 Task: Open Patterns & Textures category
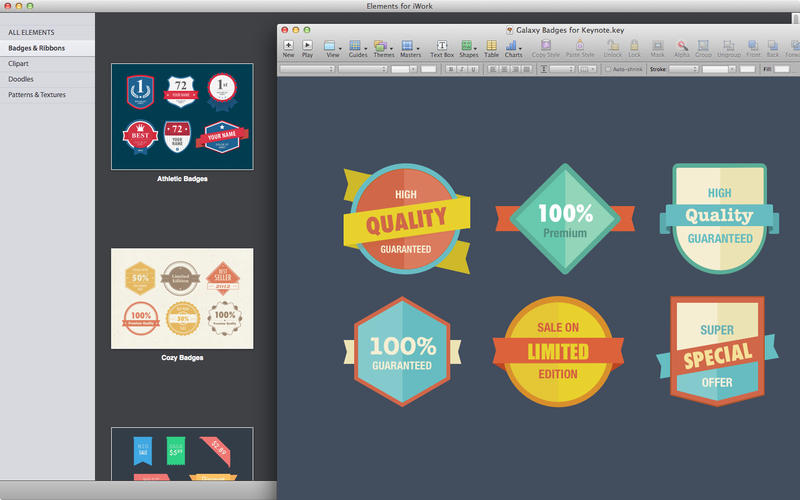[x=37, y=94]
